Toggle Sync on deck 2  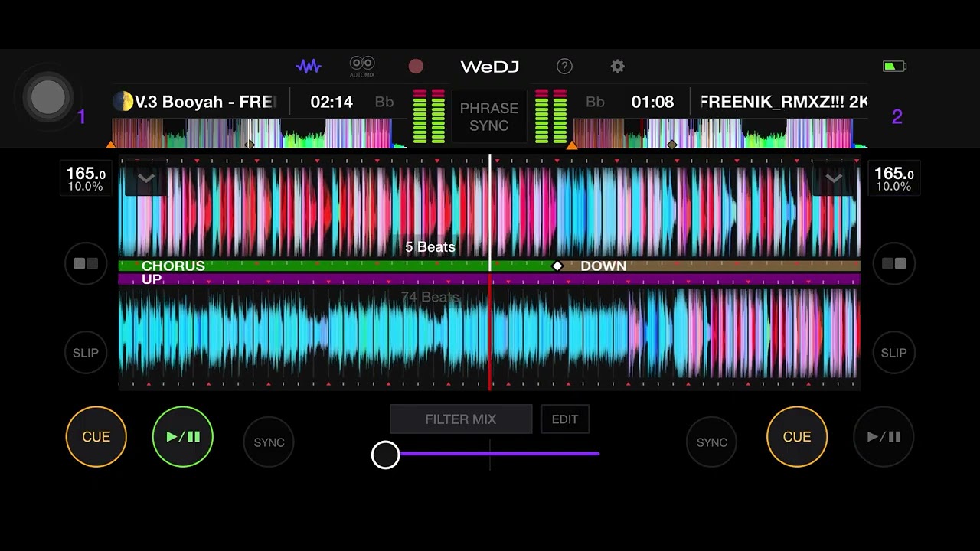[x=711, y=442]
